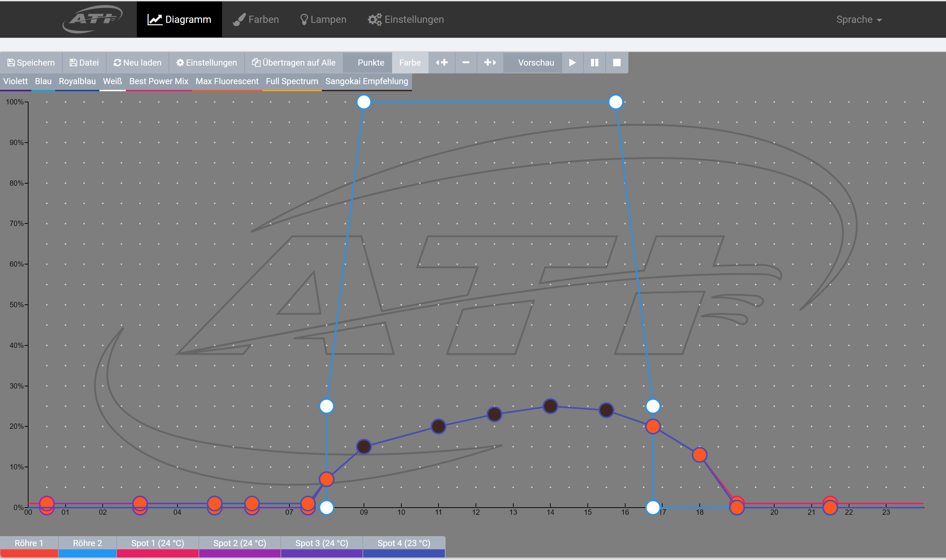
Task: Select white curve point at 100% near 09
Action: click(x=364, y=102)
